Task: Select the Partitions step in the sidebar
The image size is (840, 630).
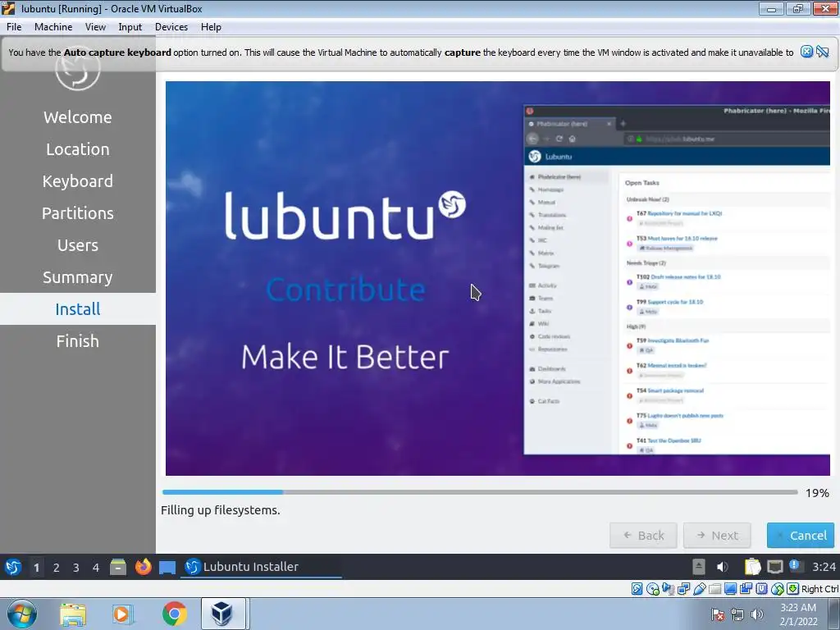Action: [78, 213]
